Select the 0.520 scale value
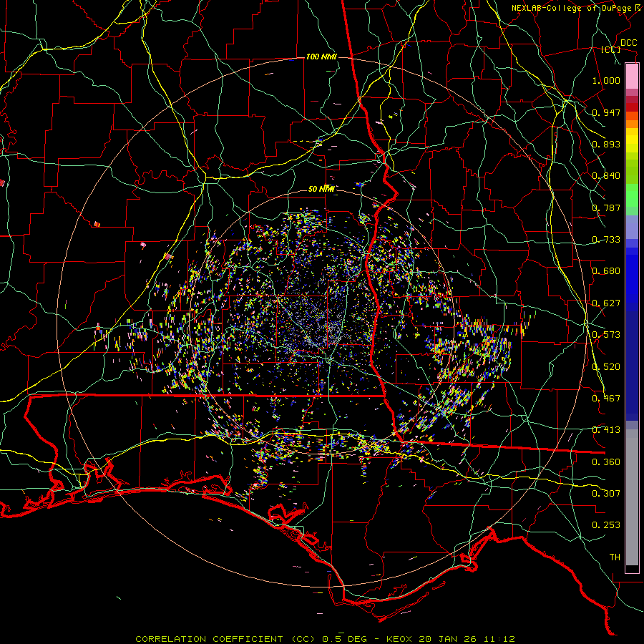 point(606,367)
